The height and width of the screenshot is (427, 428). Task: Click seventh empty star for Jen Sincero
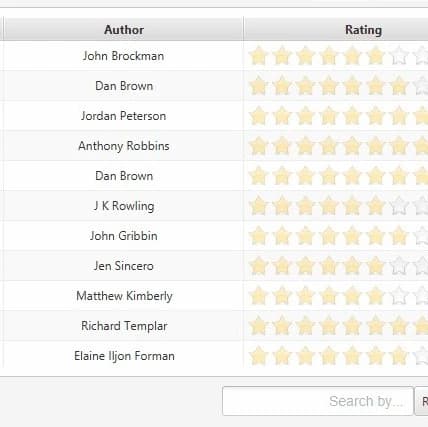click(399, 266)
